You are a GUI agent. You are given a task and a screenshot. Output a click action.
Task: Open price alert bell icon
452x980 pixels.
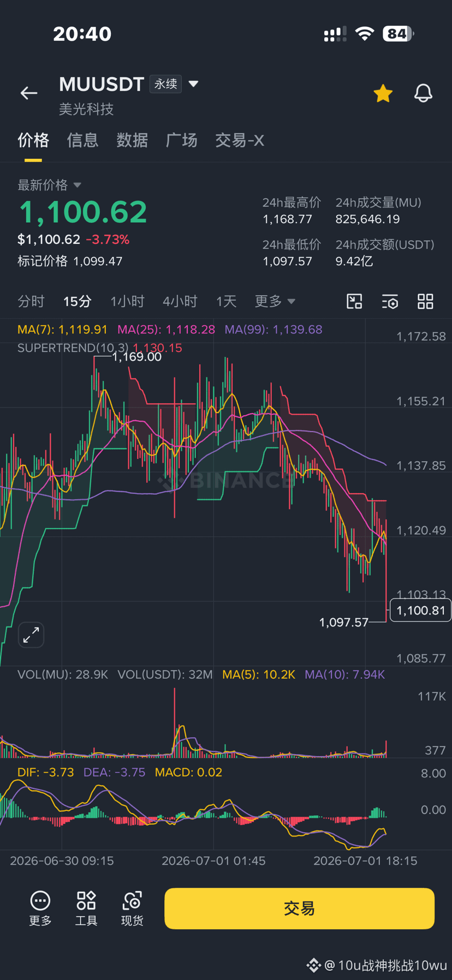pyautogui.click(x=423, y=93)
